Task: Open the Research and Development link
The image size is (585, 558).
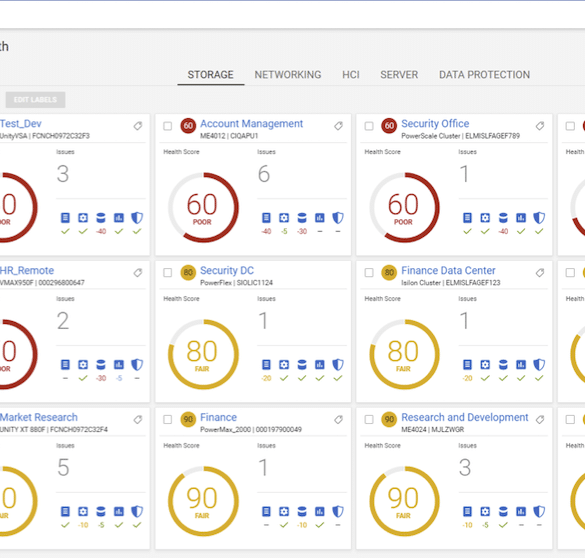Action: click(x=464, y=417)
